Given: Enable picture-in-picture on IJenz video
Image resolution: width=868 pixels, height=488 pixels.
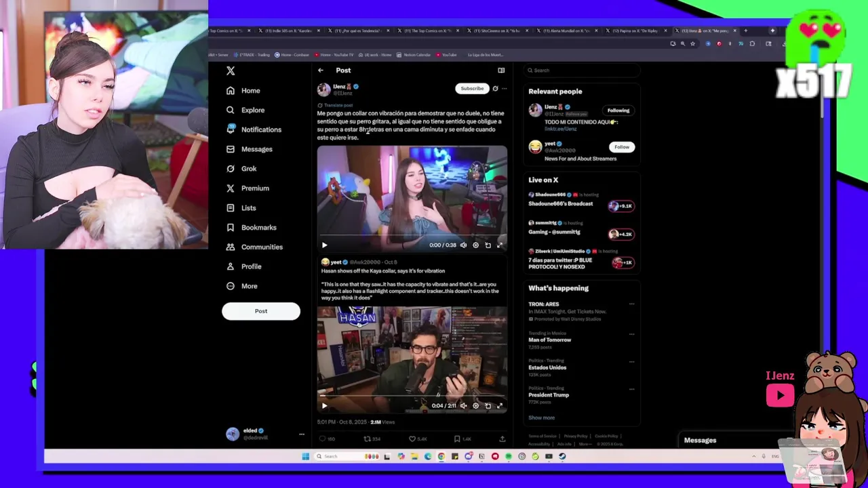Looking at the screenshot, I should click(488, 245).
